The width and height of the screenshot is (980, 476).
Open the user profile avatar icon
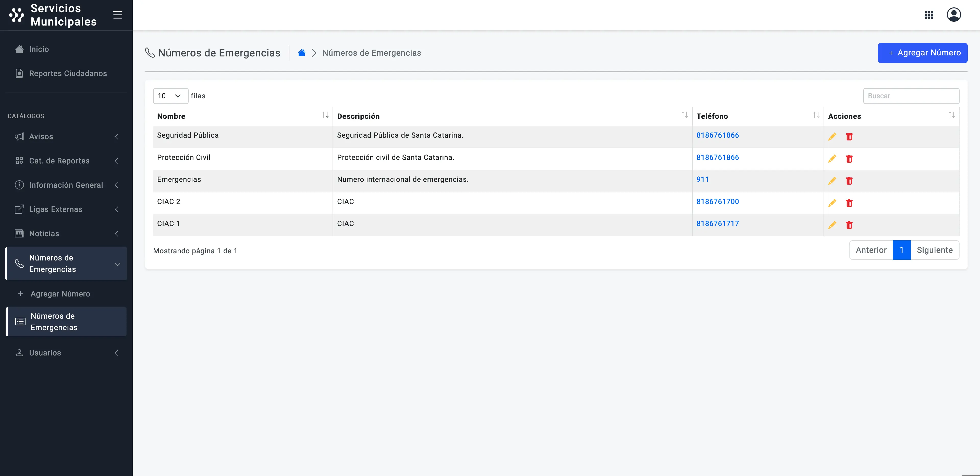[x=953, y=15]
